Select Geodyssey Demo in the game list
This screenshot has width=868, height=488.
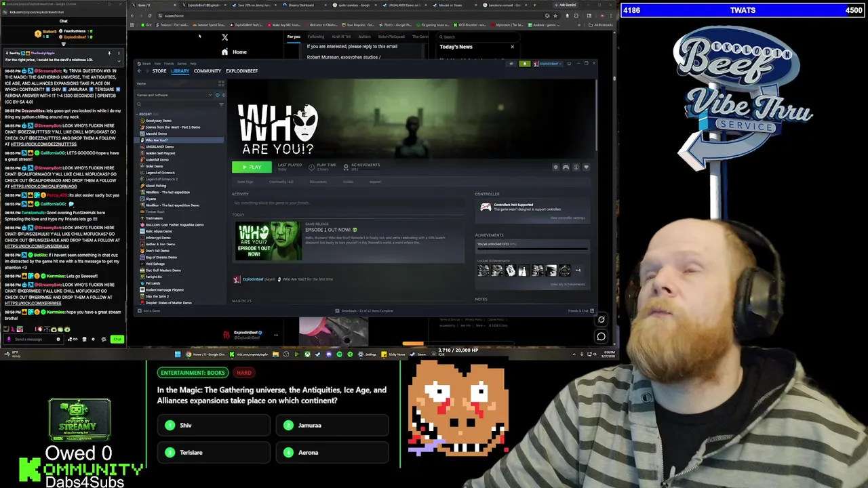tap(159, 121)
